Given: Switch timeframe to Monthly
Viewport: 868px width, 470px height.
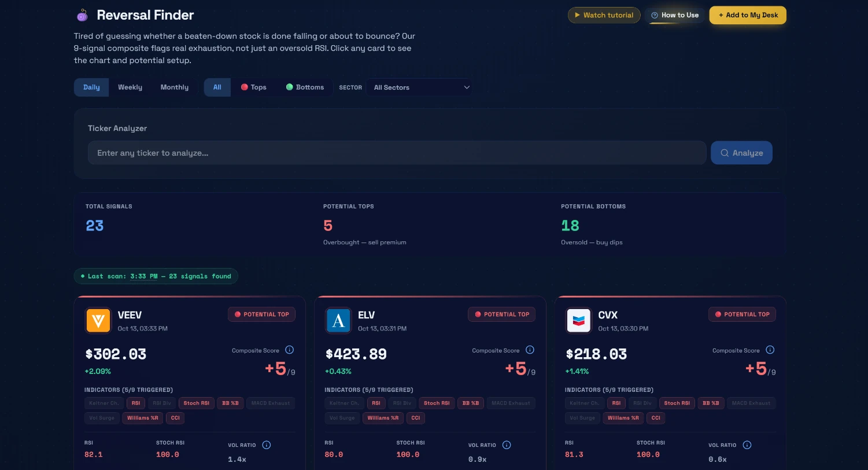Looking at the screenshot, I should pyautogui.click(x=175, y=87).
